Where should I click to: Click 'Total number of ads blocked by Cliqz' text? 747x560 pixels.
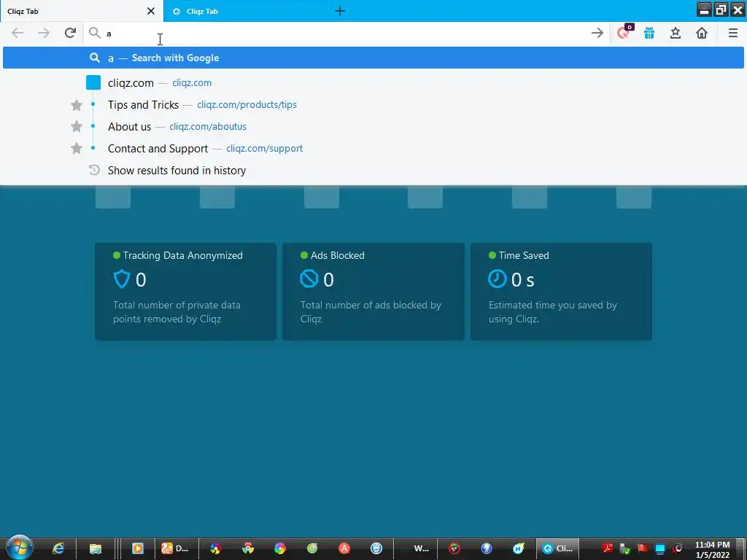click(x=371, y=312)
